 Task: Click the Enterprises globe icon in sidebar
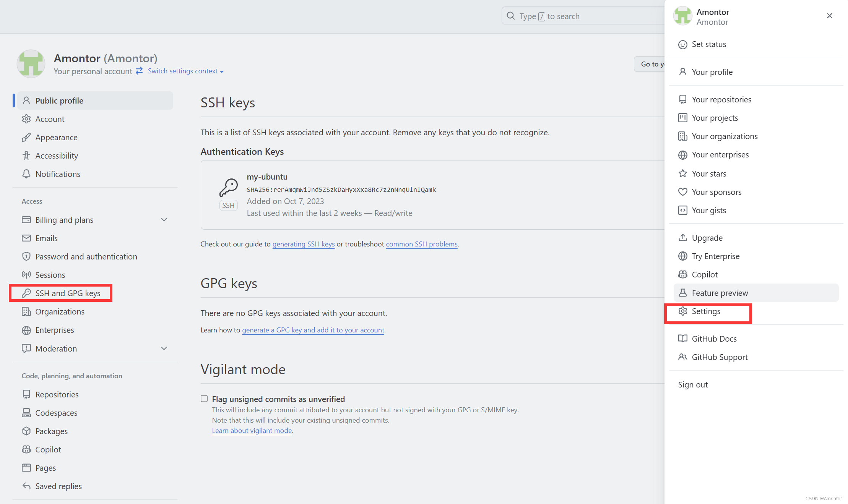pos(26,330)
